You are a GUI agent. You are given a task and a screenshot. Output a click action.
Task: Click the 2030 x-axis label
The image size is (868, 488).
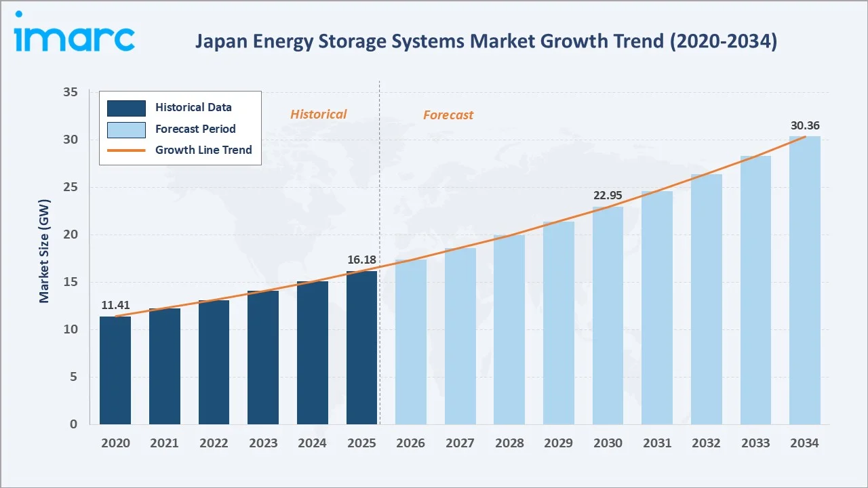pos(608,443)
